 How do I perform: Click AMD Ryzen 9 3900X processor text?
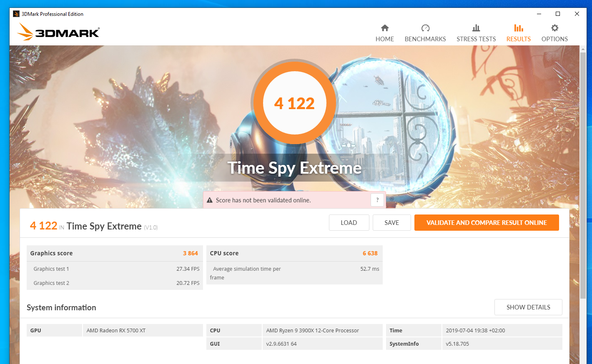313,331
